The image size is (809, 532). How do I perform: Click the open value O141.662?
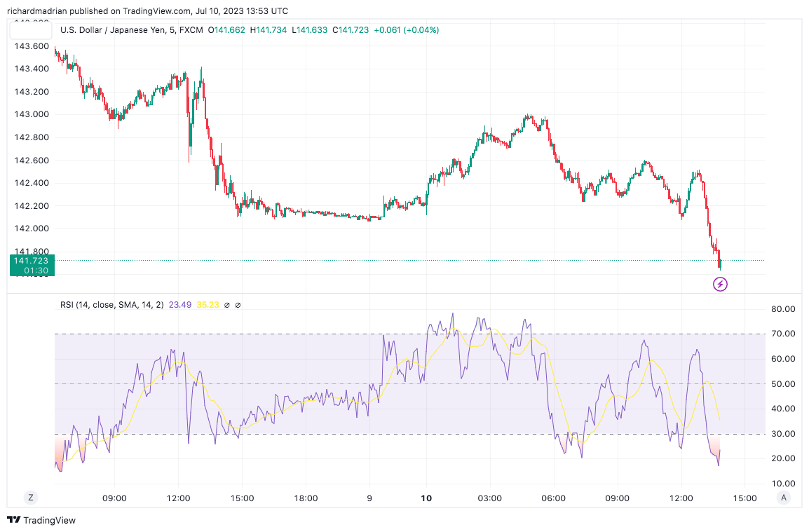226,30
